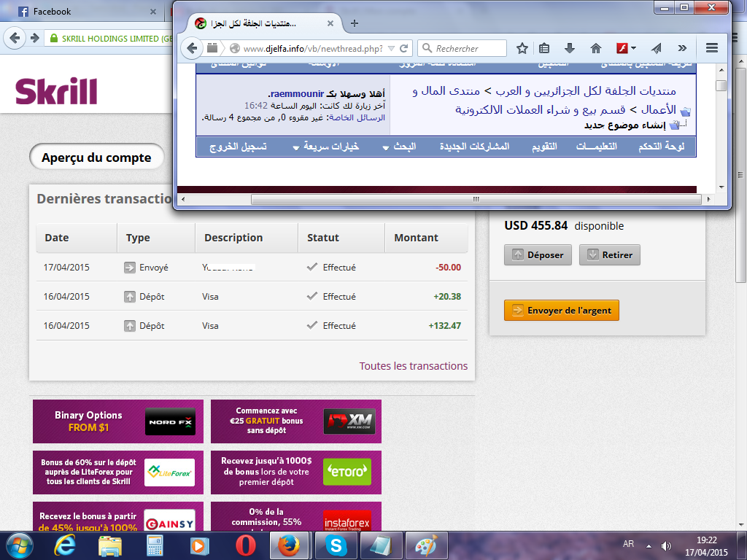
Task: Open Toutes les transactions link
Action: pyautogui.click(x=414, y=366)
